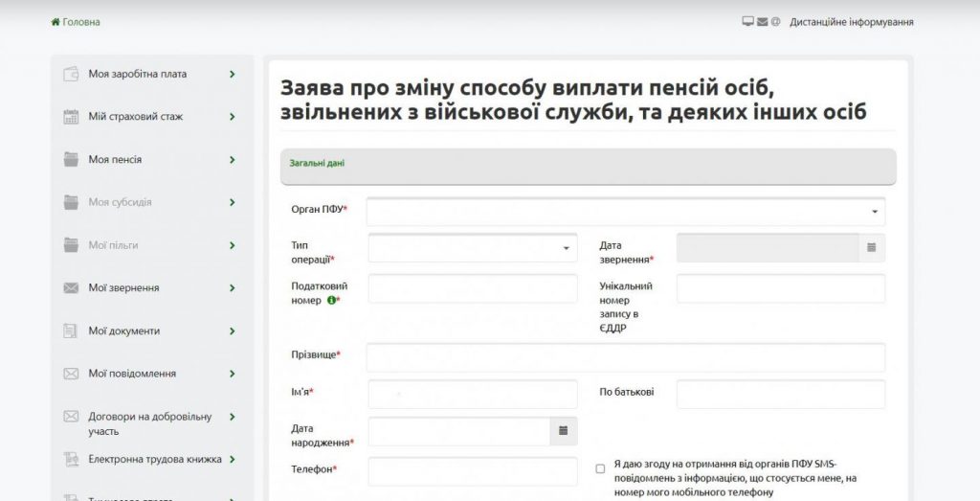Viewport: 980px width, 501px height.
Task: Open calendar picker for Дата звернення
Action: (871, 247)
